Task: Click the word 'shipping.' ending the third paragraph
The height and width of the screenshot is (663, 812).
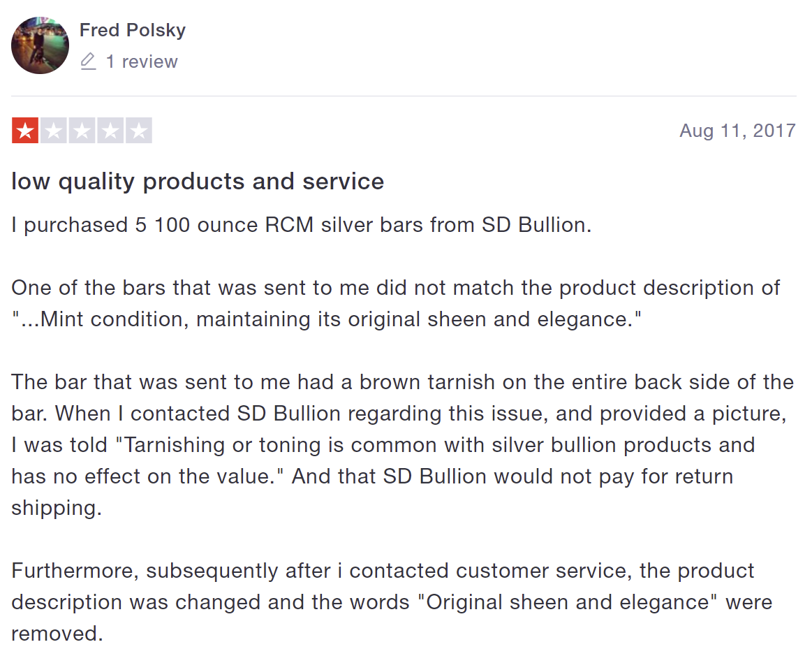Action: coord(57,508)
